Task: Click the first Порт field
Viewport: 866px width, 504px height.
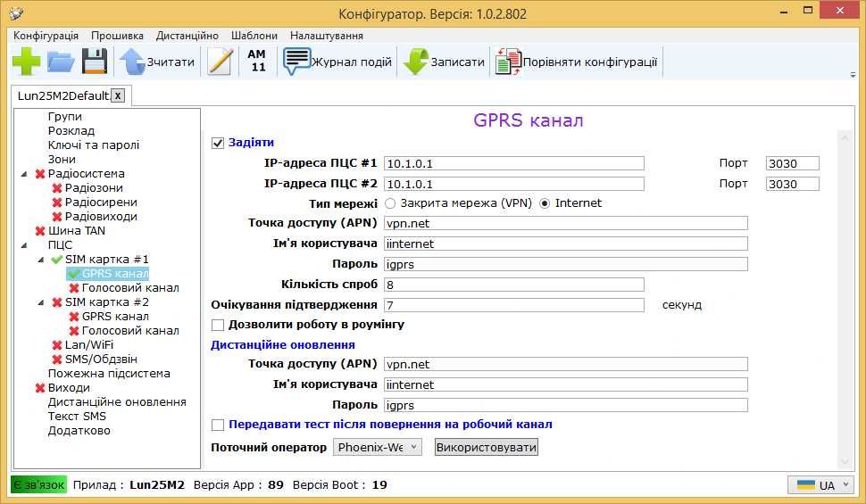Action: pos(793,163)
